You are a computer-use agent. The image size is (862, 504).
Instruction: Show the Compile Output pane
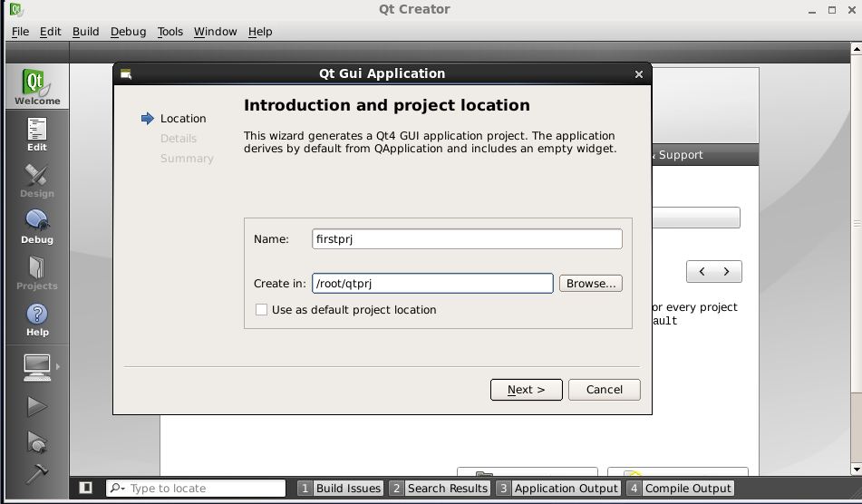pyautogui.click(x=680, y=488)
